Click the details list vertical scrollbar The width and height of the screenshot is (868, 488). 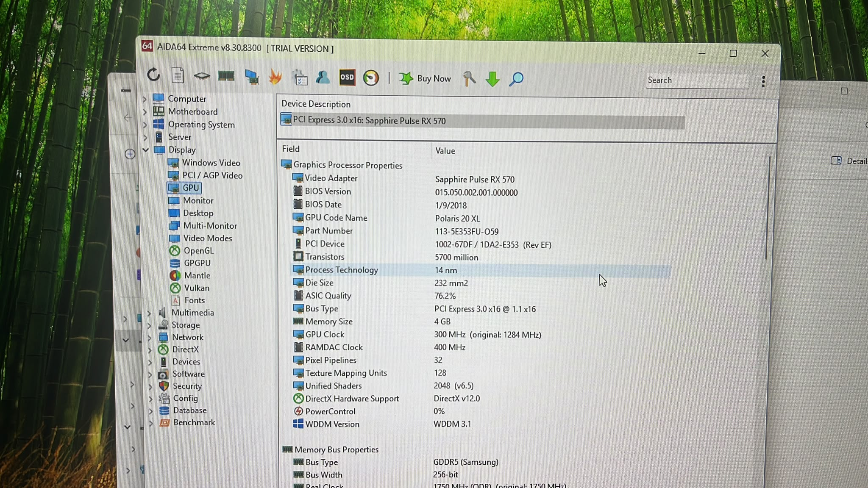point(767,208)
